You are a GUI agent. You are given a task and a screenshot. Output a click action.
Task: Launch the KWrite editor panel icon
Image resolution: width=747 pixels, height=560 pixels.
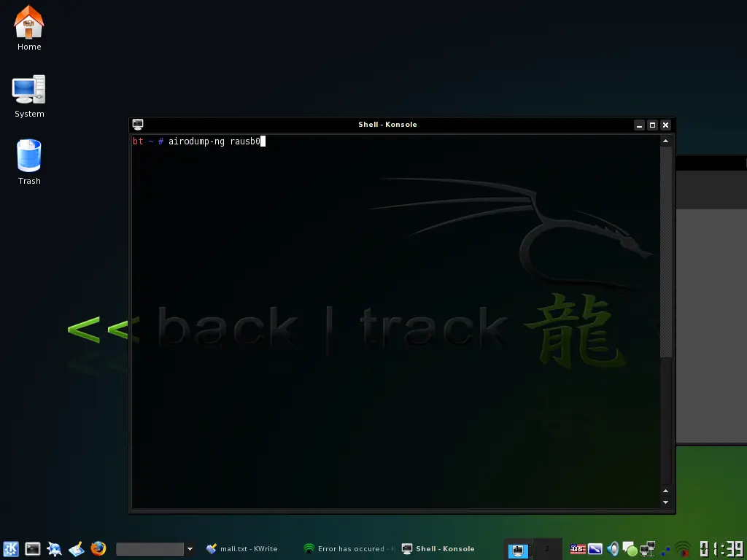click(76, 548)
